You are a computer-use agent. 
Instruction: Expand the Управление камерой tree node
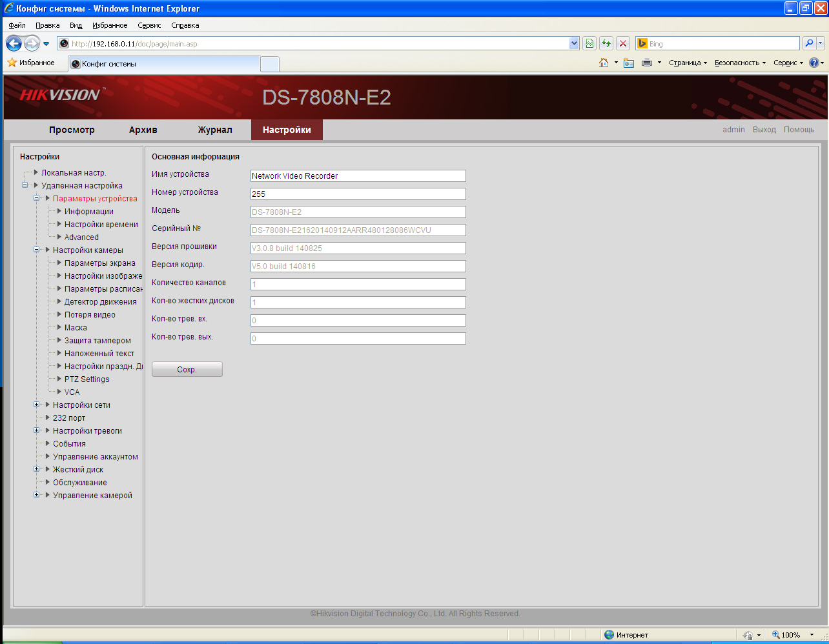click(37, 495)
